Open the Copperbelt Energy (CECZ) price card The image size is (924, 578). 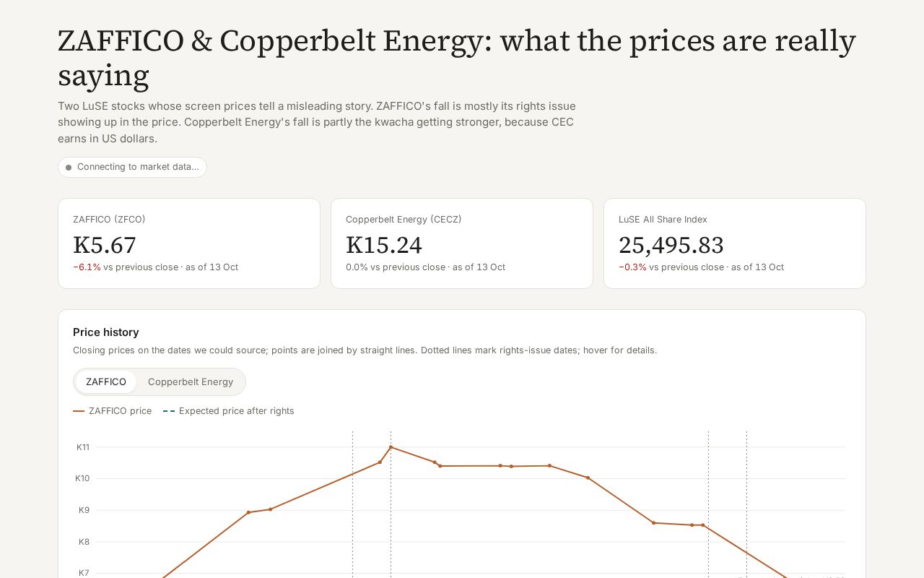[462, 243]
